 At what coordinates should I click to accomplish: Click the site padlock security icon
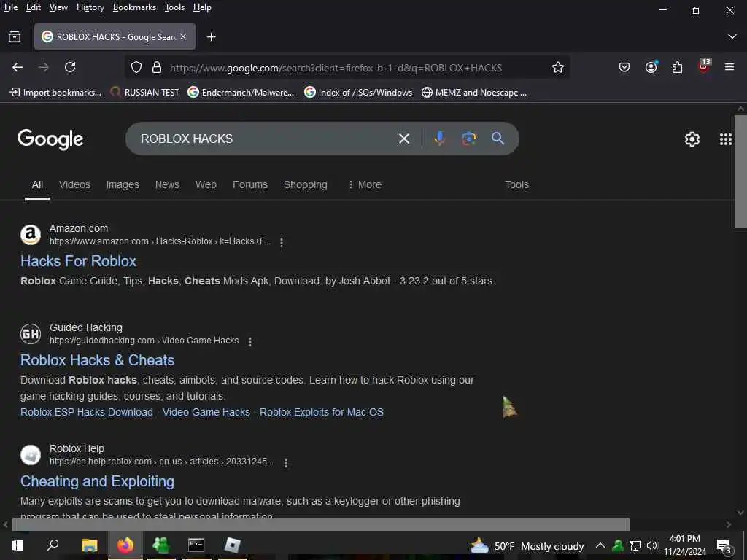click(x=157, y=68)
